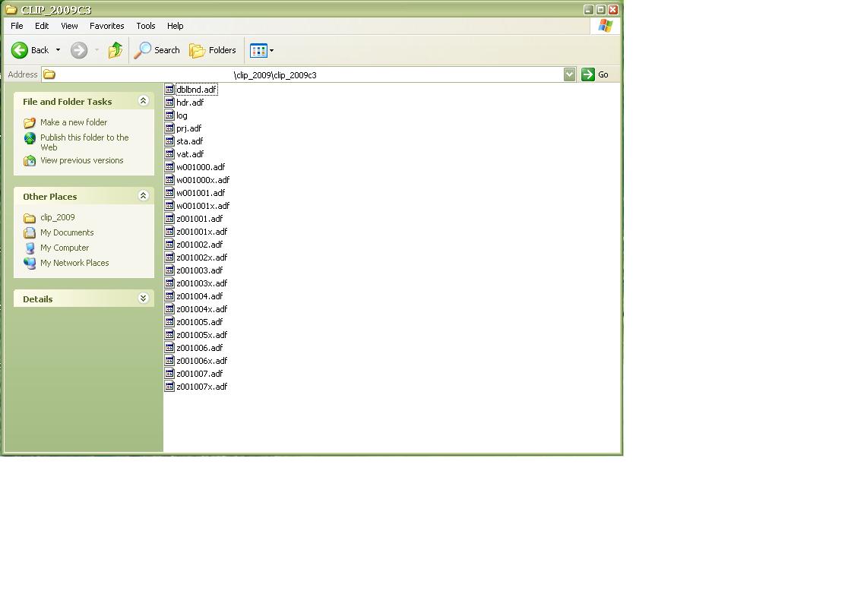Collapse the Other Places panel
The image size is (848, 616).
point(144,195)
